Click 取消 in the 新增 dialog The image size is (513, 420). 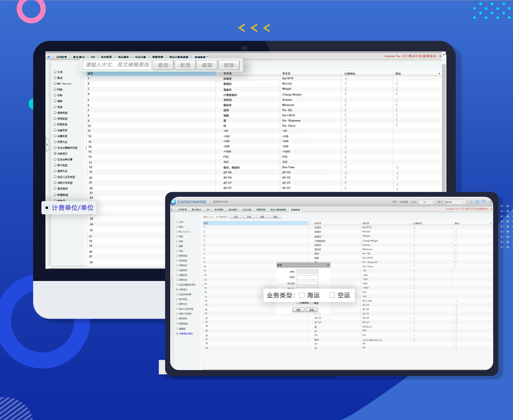[312, 310]
